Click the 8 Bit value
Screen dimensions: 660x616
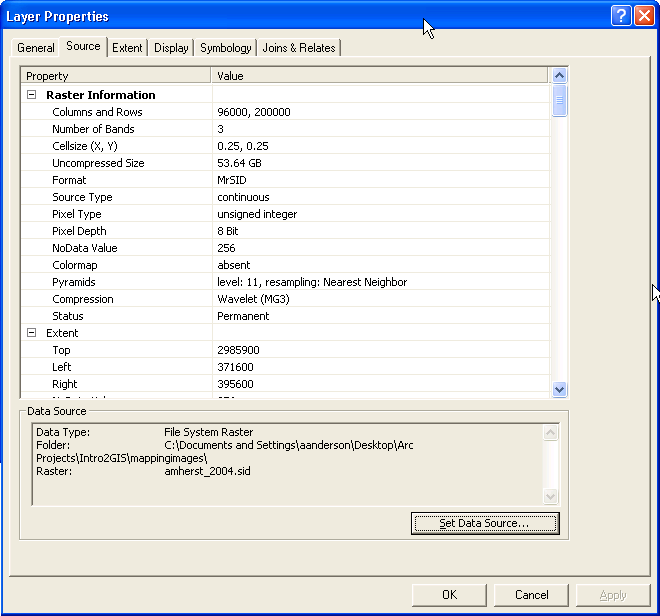227,231
